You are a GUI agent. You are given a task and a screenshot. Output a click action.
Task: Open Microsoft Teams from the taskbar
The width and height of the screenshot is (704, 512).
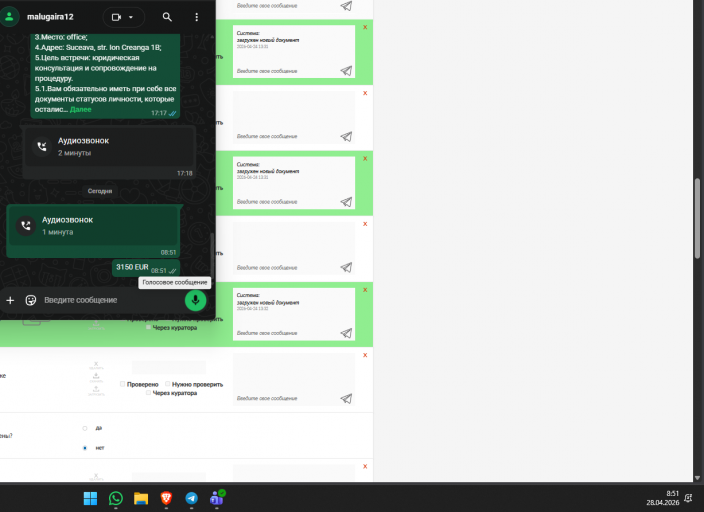pyautogui.click(x=217, y=498)
